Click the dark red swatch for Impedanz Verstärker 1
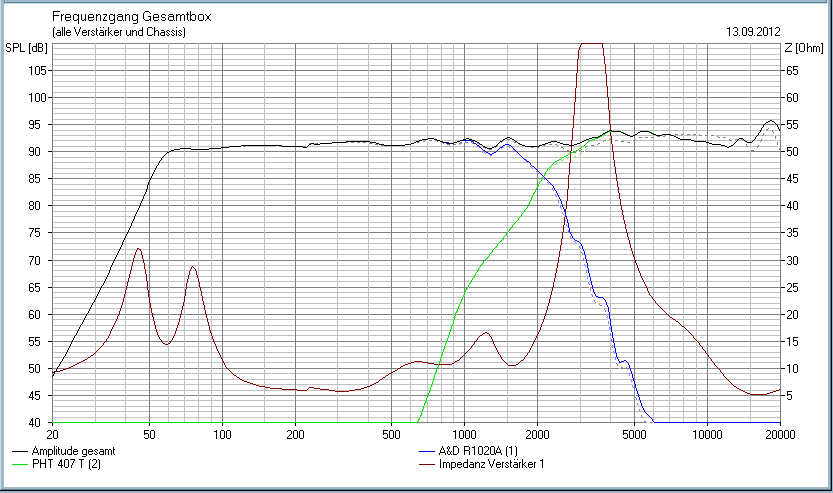Viewport: 833px width, 493px height. [x=427, y=464]
